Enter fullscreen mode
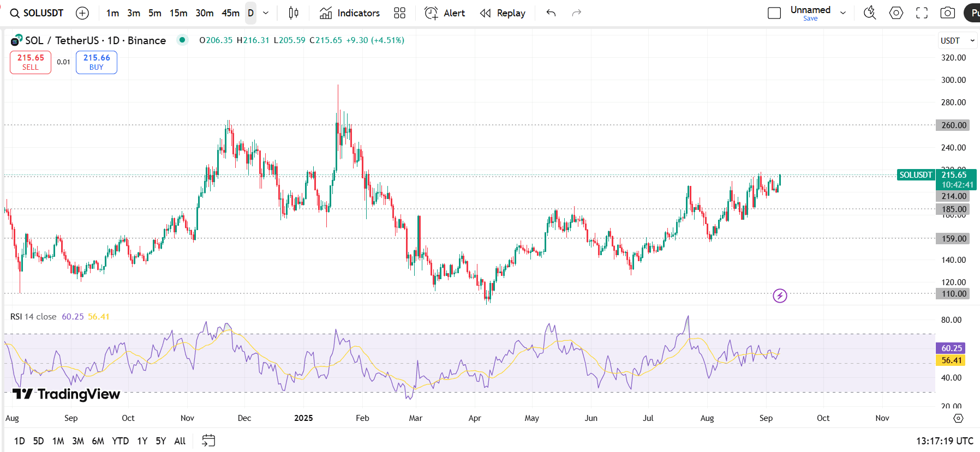Screen dimensions: 980x452 coord(922,13)
